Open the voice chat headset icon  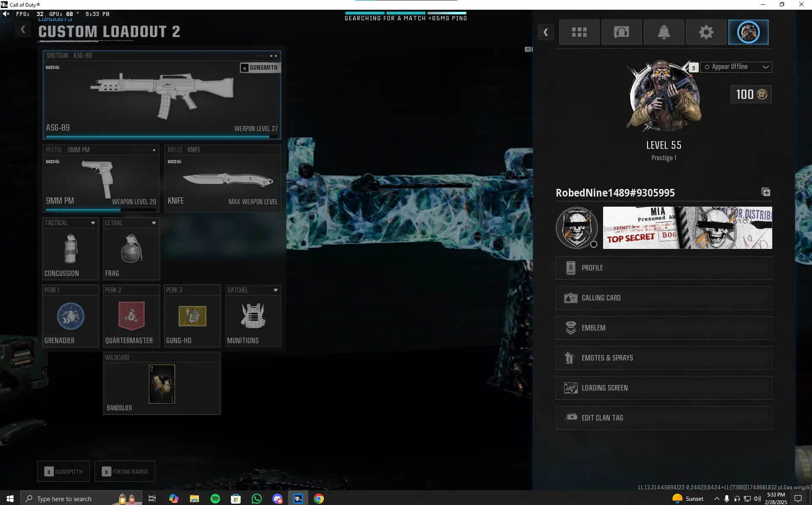[x=621, y=32]
